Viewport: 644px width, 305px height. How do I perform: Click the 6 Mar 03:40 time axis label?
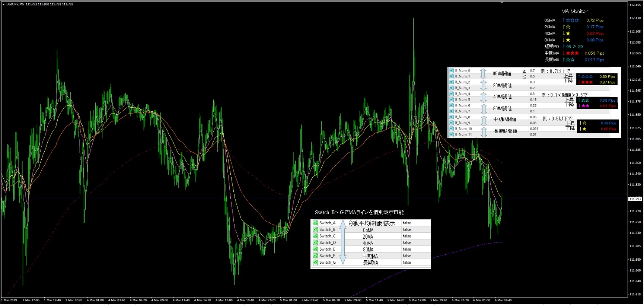pos(503,300)
